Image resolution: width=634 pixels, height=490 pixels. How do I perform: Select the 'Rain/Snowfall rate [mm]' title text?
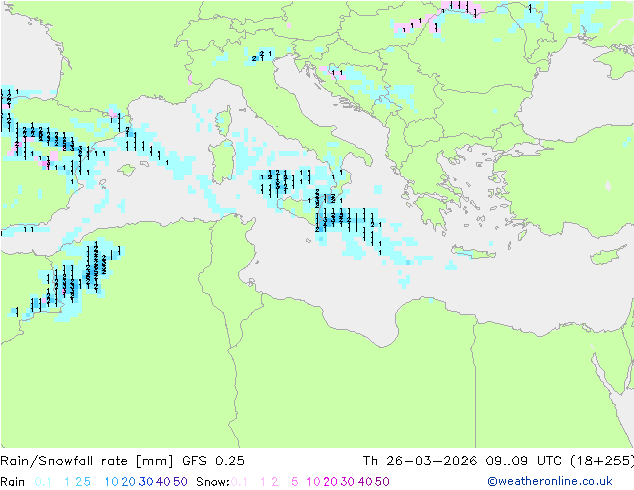[x=87, y=461]
